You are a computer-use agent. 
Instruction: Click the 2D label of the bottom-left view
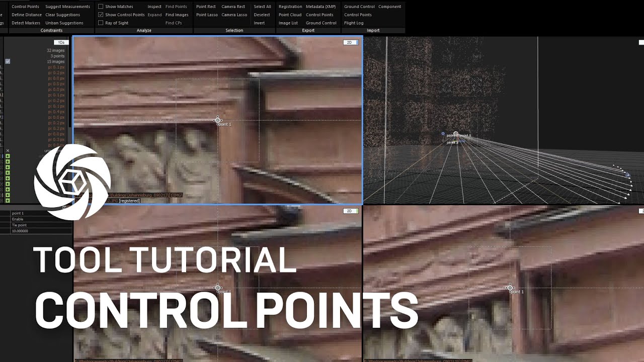point(350,211)
